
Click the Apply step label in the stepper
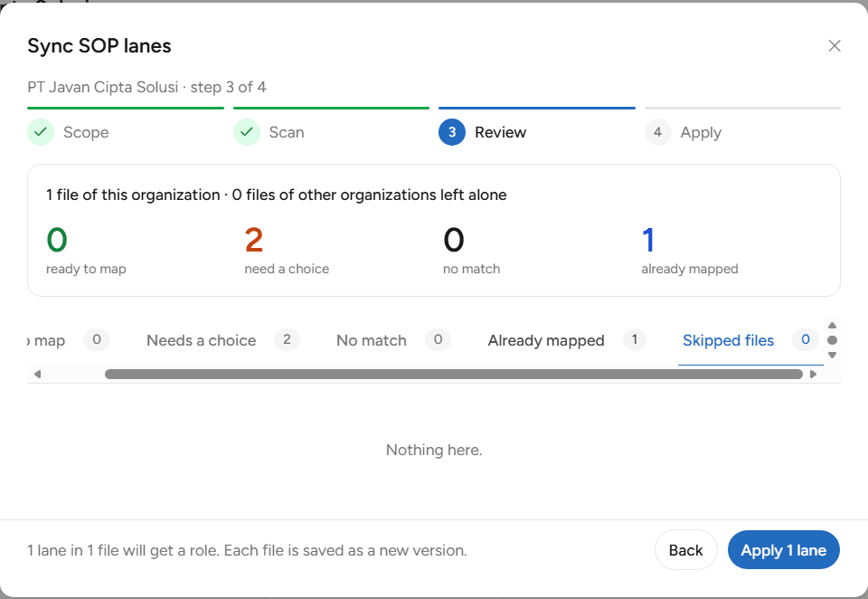(x=701, y=133)
